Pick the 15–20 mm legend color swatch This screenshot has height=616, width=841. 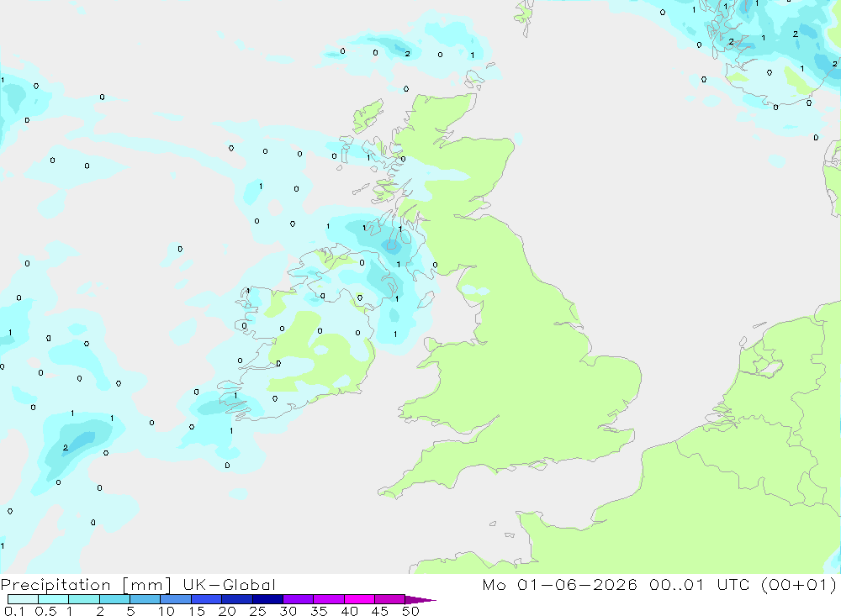(206, 599)
